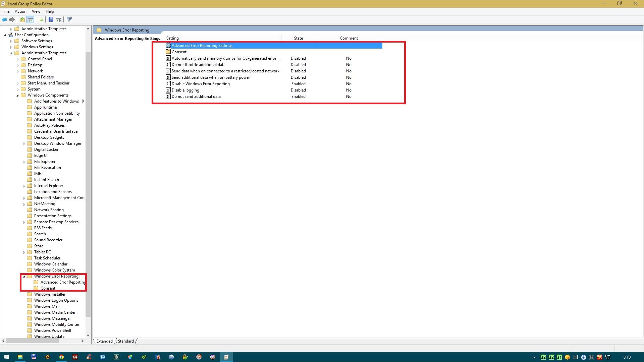Viewport: 644px width, 362px height.
Task: Select the Disable Windows Error Reporting policy
Action: tap(200, 84)
